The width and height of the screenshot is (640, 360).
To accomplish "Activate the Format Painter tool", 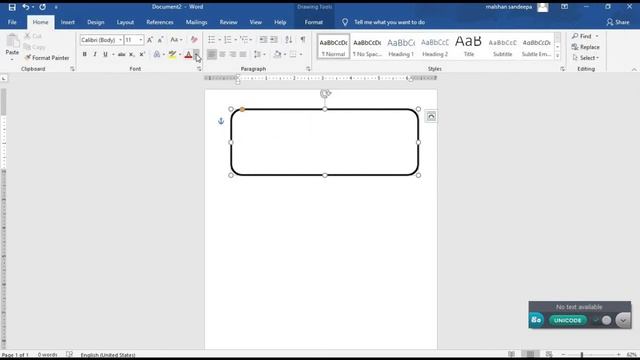I will (47, 58).
